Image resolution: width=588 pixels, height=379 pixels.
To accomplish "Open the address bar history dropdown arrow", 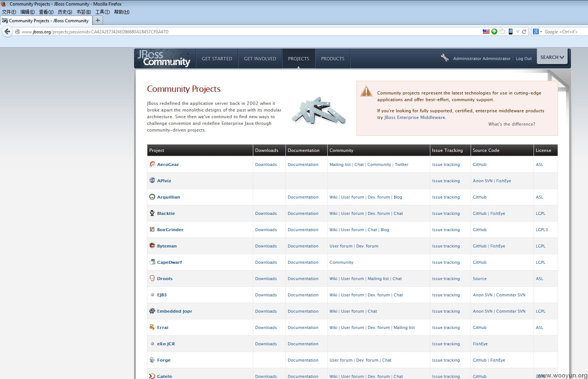I will [518, 31].
